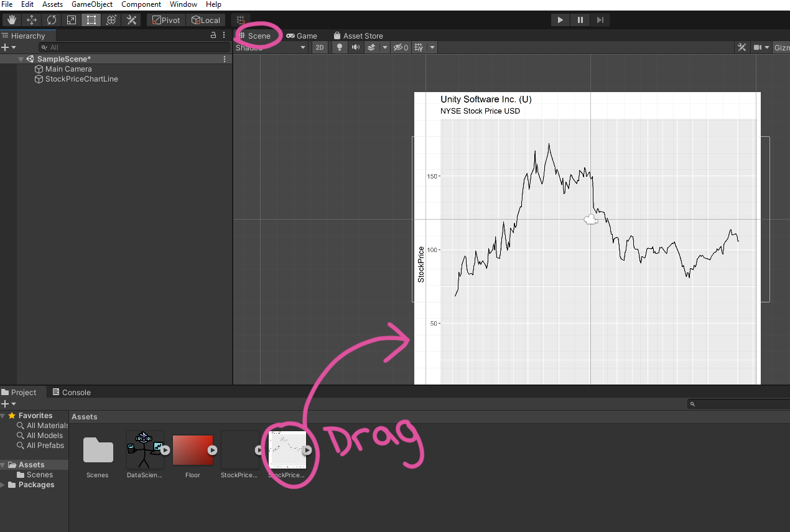Image resolution: width=790 pixels, height=532 pixels.
Task: Click the Step frame button
Action: point(600,20)
